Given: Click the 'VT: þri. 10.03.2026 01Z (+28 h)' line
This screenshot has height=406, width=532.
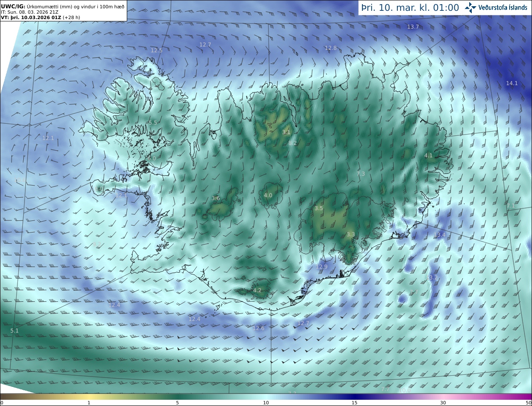Looking at the screenshot, I should [x=40, y=17].
